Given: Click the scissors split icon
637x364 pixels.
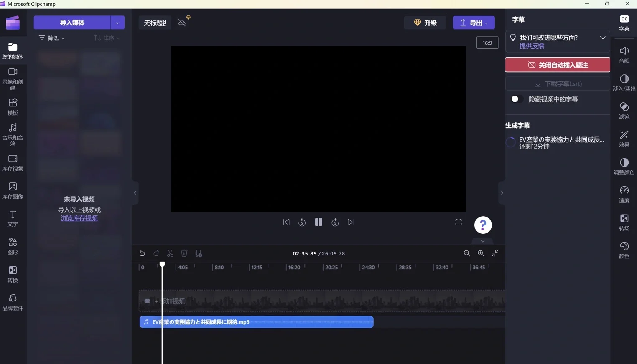Looking at the screenshot, I should click(170, 253).
